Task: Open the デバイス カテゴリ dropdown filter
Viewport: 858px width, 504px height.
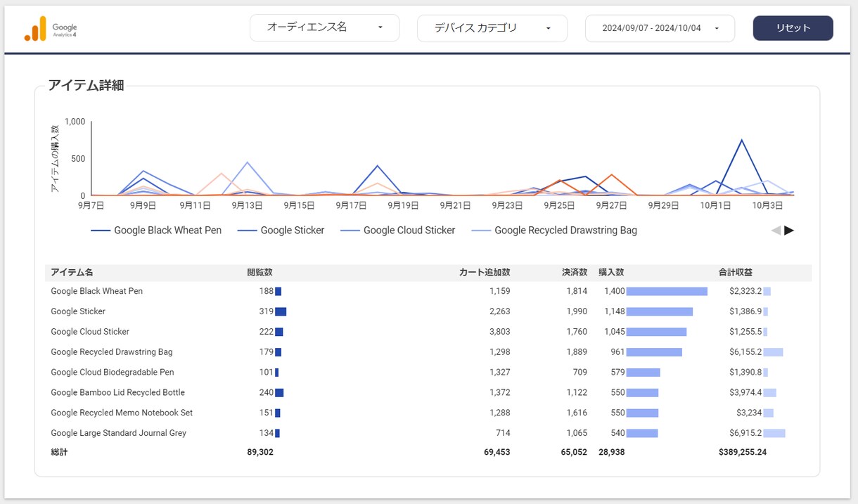Action: click(492, 29)
